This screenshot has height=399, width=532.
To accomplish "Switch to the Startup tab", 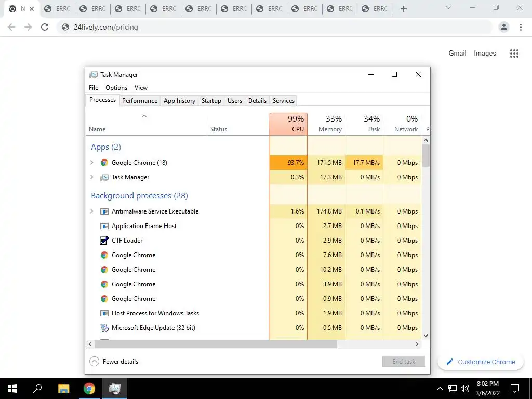I will click(211, 101).
